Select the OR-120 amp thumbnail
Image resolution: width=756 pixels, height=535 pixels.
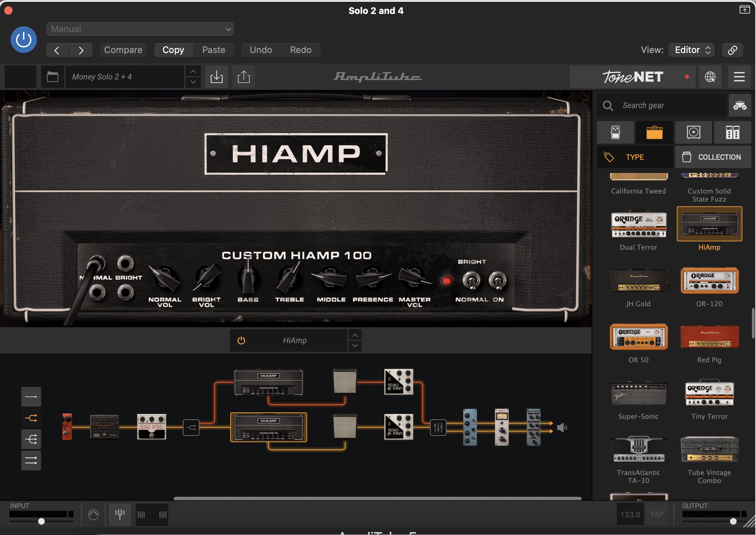pos(709,280)
